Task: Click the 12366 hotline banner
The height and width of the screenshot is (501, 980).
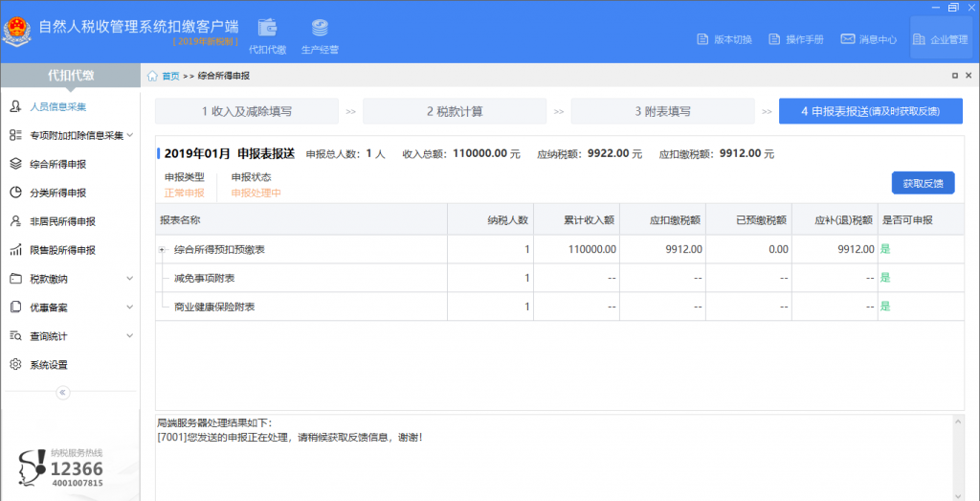Action: pos(62,467)
